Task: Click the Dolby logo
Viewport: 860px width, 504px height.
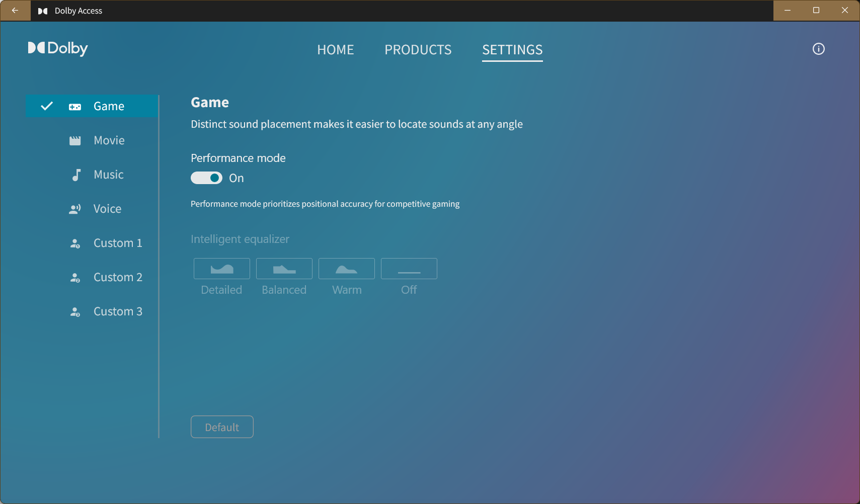Action: click(x=58, y=48)
